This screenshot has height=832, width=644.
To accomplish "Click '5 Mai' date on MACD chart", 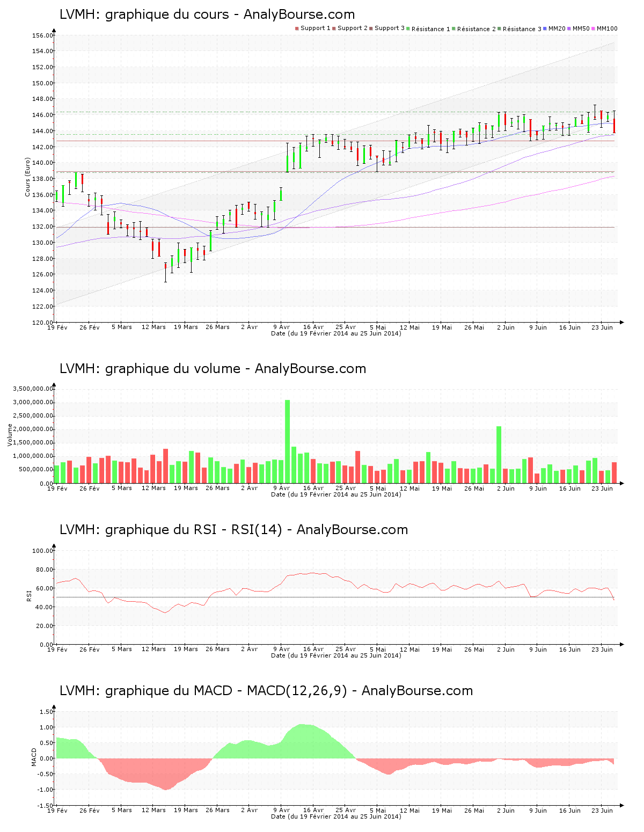I will [x=377, y=810].
